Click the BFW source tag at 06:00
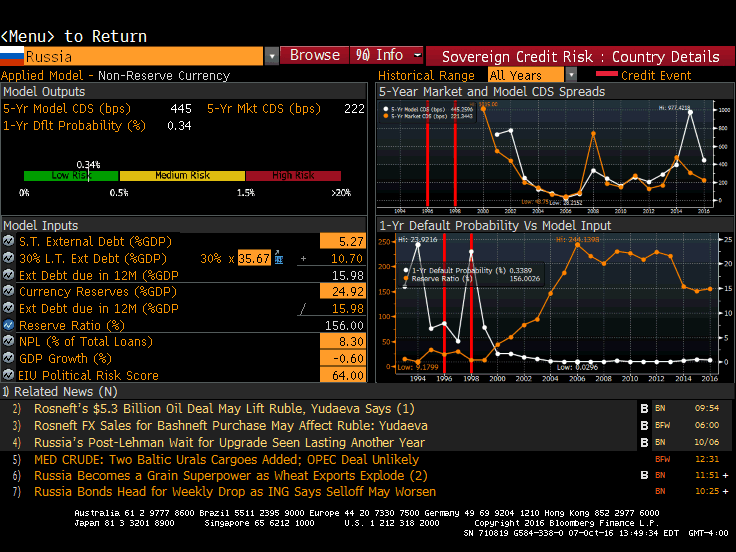The width and height of the screenshot is (736, 552). [x=662, y=425]
